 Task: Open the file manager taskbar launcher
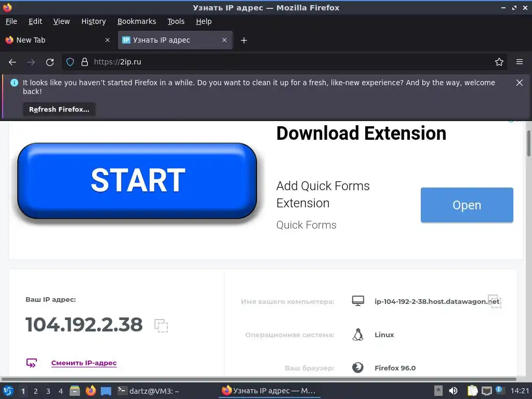(x=75, y=391)
